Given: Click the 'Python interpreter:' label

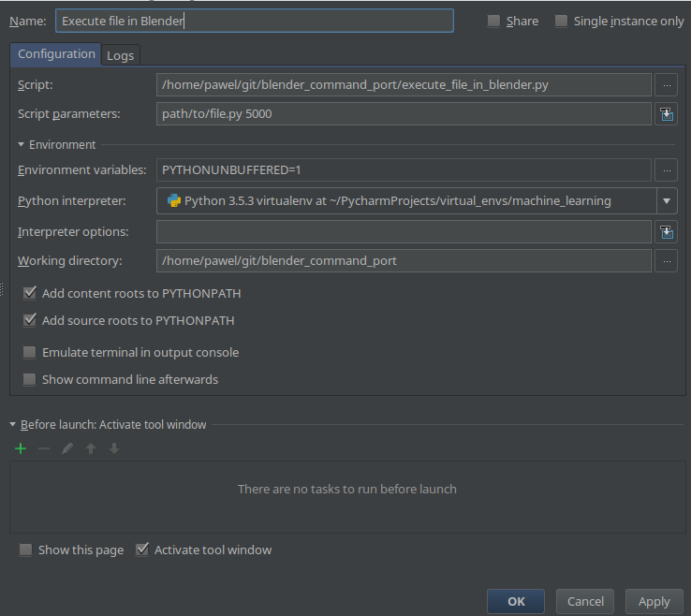Looking at the screenshot, I should pos(72,201).
